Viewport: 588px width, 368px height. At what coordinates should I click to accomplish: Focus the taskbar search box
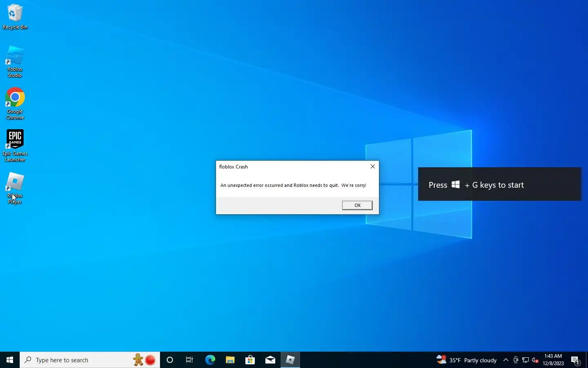click(90, 360)
